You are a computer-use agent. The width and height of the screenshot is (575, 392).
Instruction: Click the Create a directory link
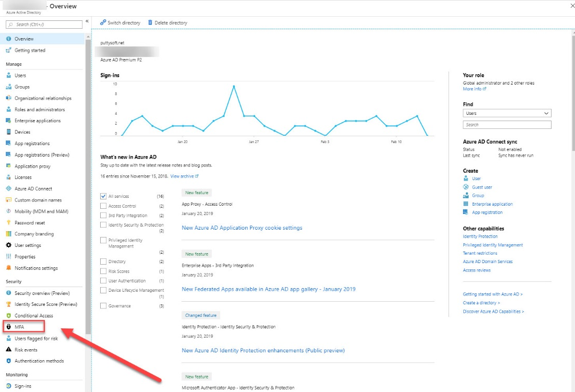(x=481, y=303)
